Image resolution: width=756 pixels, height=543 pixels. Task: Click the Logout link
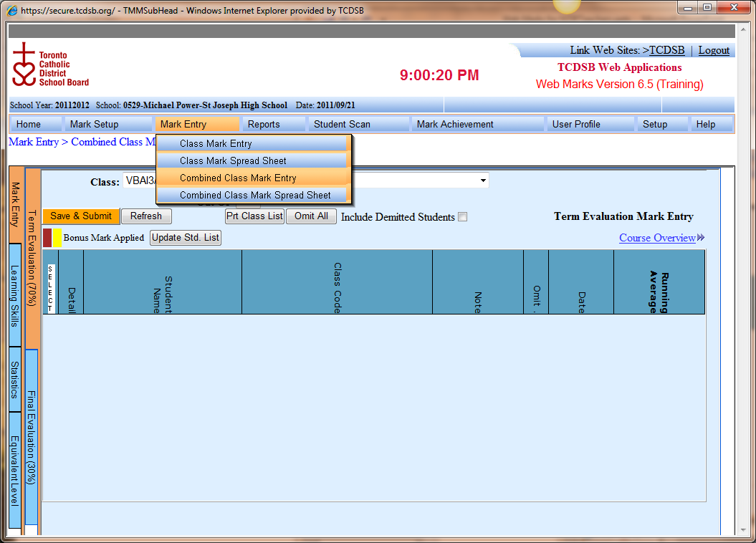[714, 50]
